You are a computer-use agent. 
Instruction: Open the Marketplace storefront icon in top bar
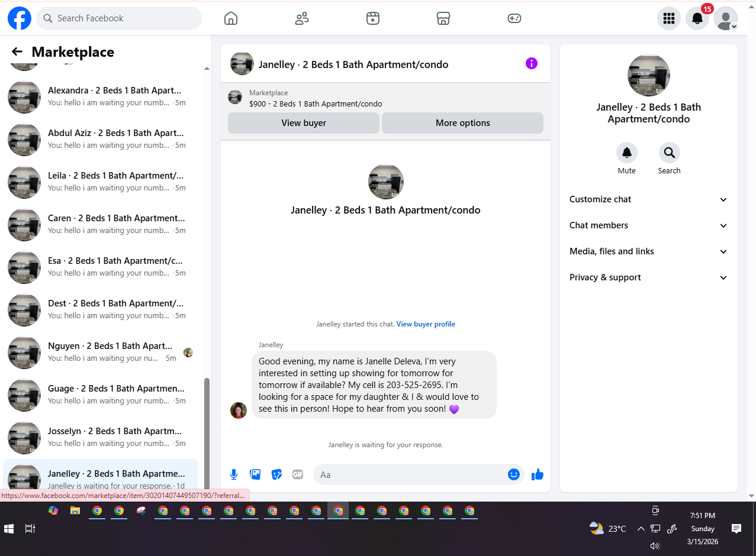click(x=443, y=18)
